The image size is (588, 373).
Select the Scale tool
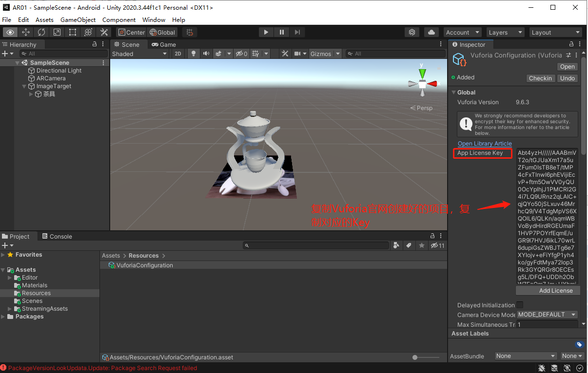(x=57, y=32)
